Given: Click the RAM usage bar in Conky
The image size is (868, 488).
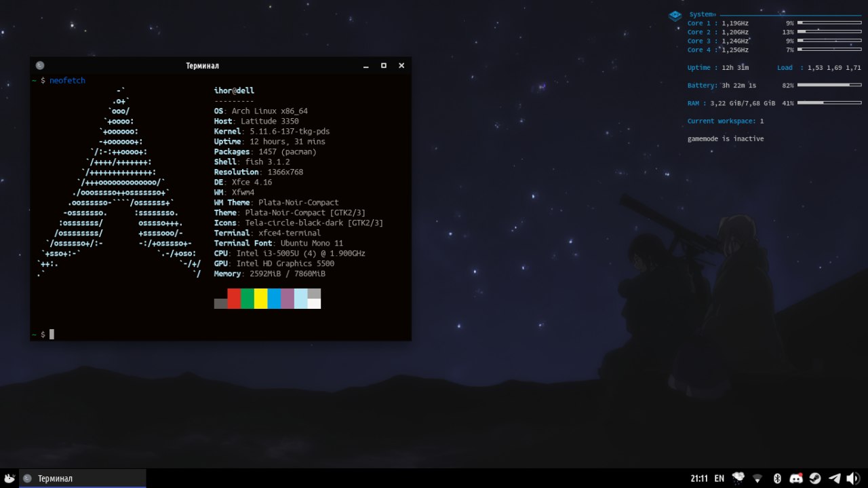Looking at the screenshot, I should pos(829,103).
